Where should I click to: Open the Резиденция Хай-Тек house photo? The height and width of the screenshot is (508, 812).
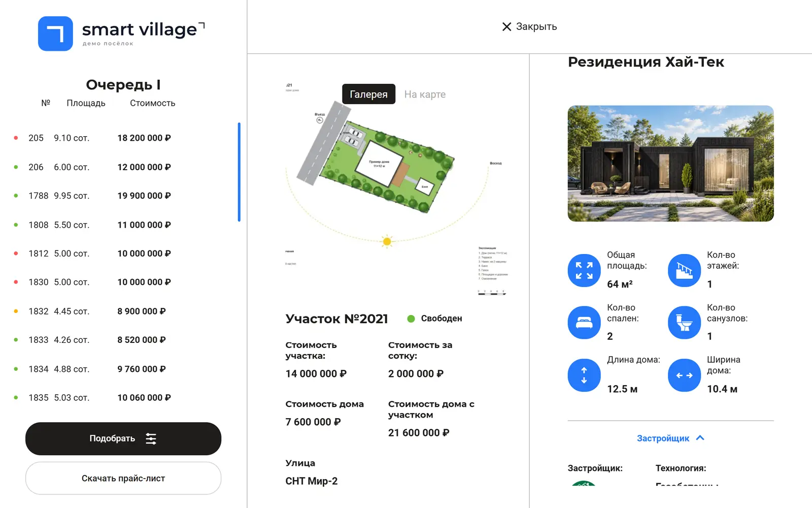670,164
